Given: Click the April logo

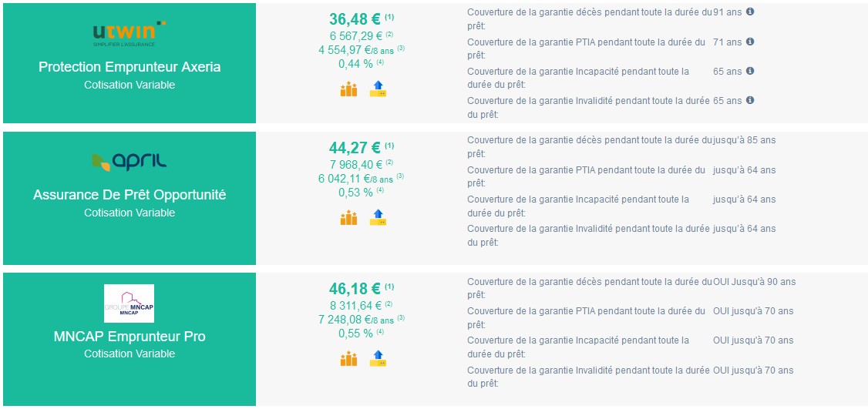Looking at the screenshot, I should tap(130, 162).
